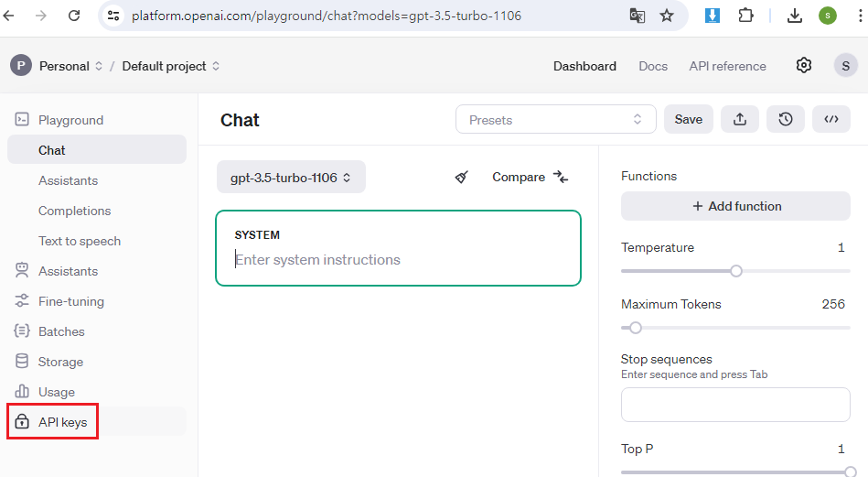Click the Chat page heading
Image resolution: width=868 pixels, height=477 pixels.
pyautogui.click(x=240, y=120)
